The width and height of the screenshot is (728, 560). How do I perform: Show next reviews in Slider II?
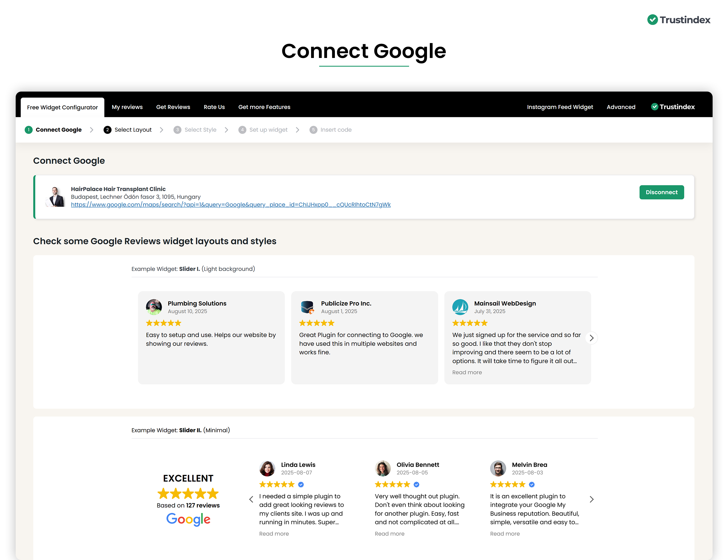click(591, 499)
